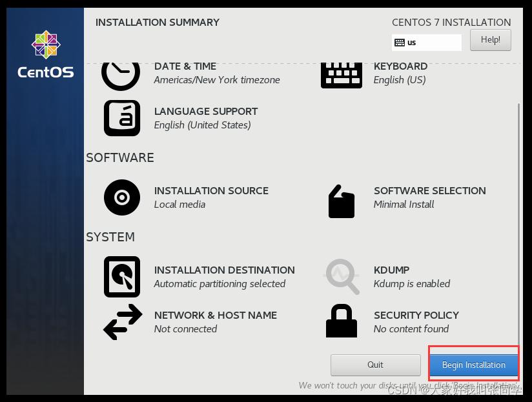Switch the us keyboard layout indicator

point(427,43)
